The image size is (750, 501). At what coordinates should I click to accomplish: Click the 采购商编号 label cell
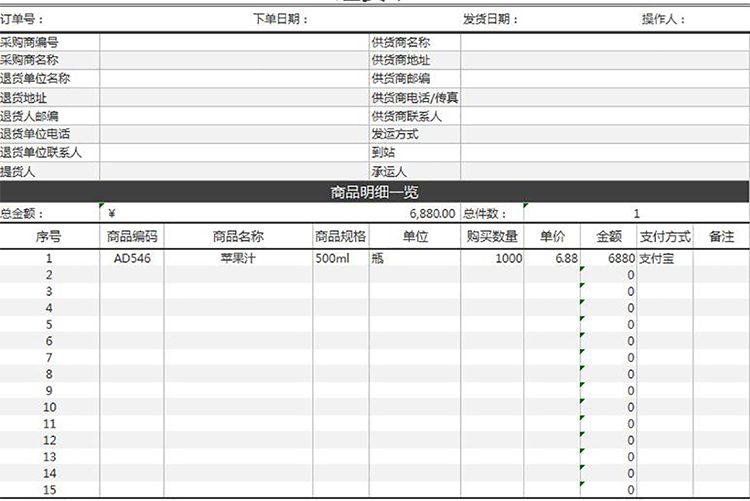click(x=50, y=42)
